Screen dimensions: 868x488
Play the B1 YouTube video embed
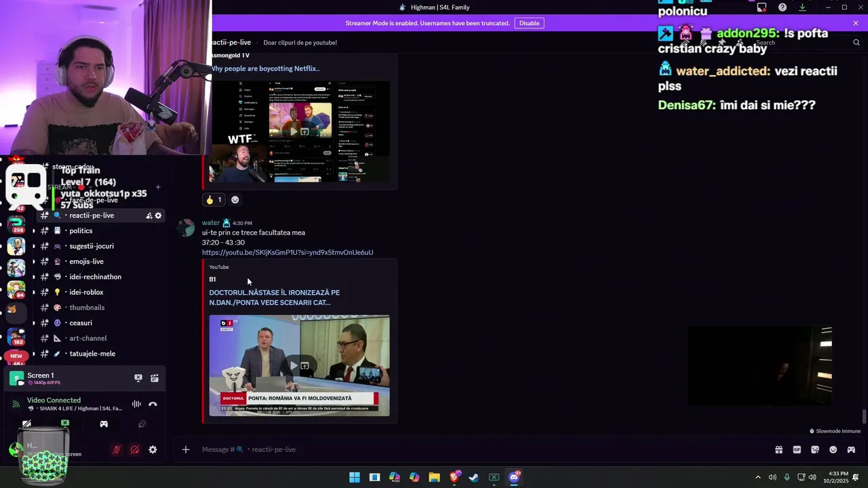tap(294, 365)
